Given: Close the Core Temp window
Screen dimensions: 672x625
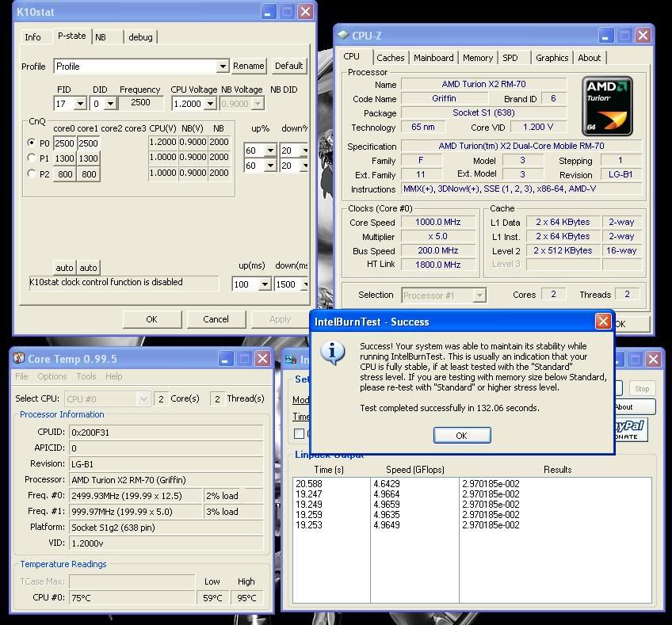Looking at the screenshot, I should coord(263,359).
